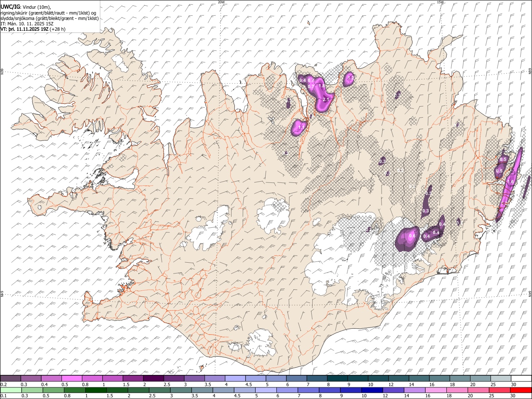Click the slydda/snjókoma legend description line
Screen dimensions: 532x399
pyautogui.click(x=49, y=18)
